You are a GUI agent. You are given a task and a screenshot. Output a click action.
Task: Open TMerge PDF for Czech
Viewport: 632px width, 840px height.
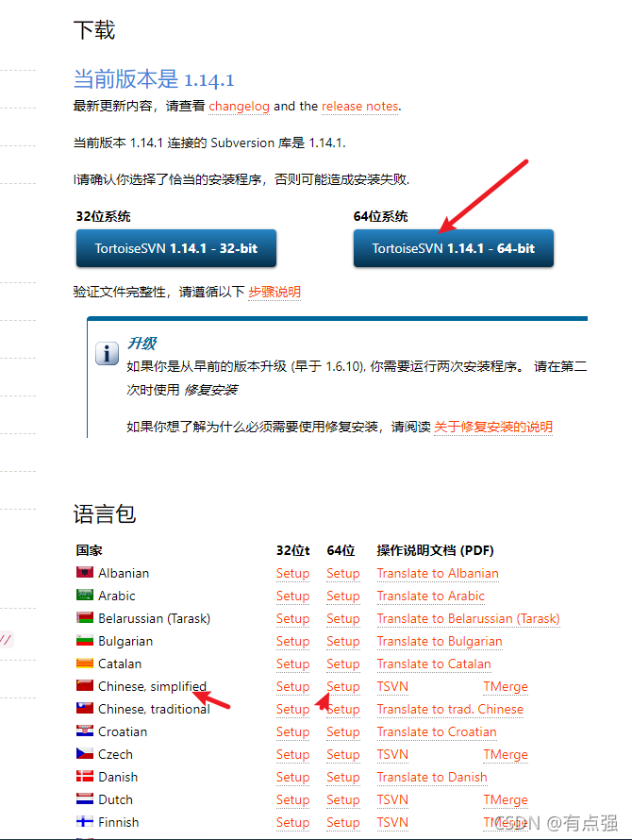pos(506,754)
